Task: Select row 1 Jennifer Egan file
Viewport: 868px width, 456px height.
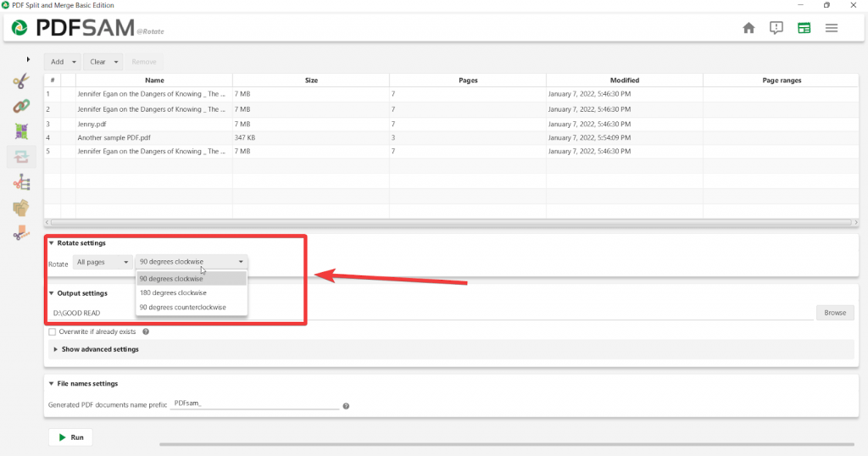Action: [x=451, y=94]
